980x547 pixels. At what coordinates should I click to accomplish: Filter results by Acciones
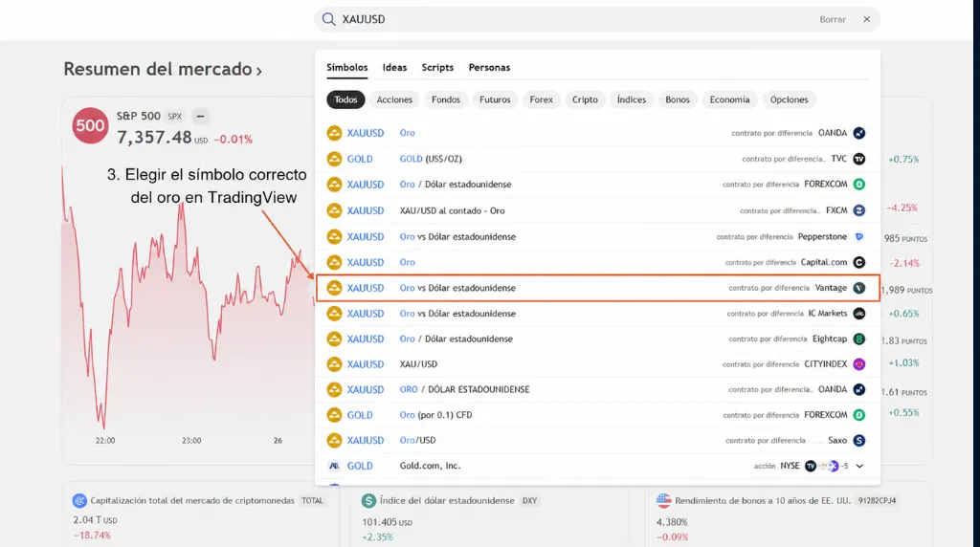point(394,99)
